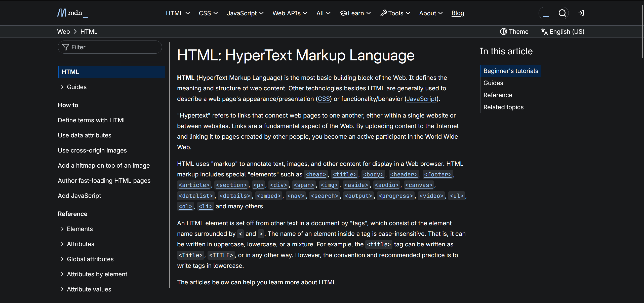
Task: Click the search magnifier icon
Action: tap(563, 13)
